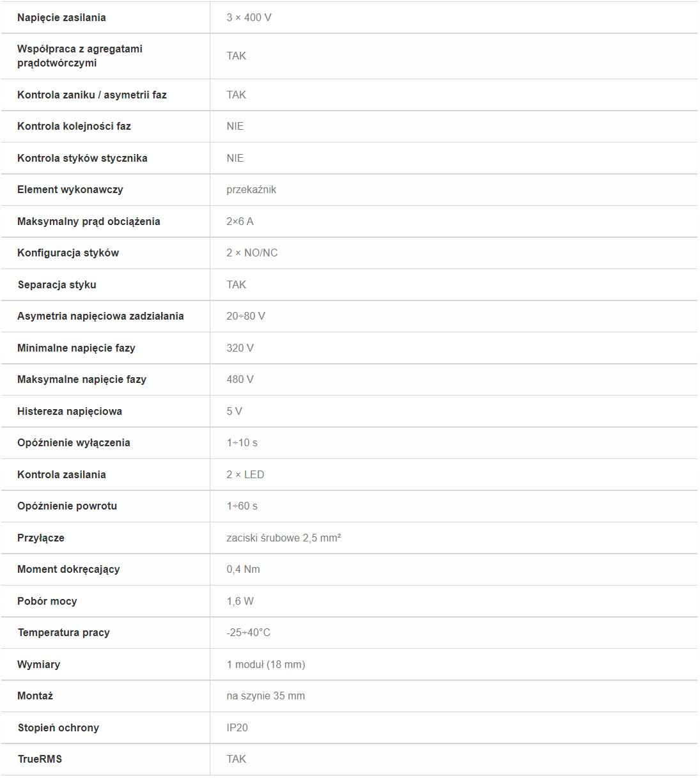Screen dimensions: 700x778
Task: Click the 'Kontrola kolejności faz' label
Action: (x=74, y=126)
